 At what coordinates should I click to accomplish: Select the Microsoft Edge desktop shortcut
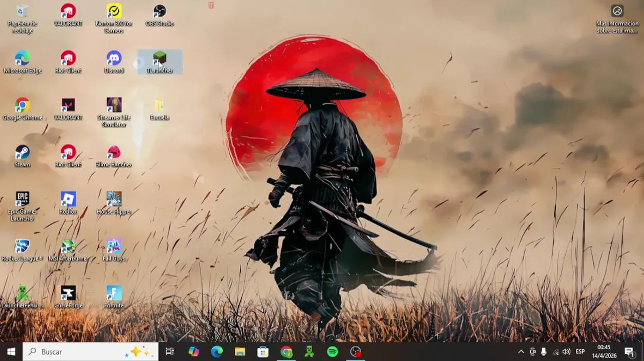click(22, 62)
